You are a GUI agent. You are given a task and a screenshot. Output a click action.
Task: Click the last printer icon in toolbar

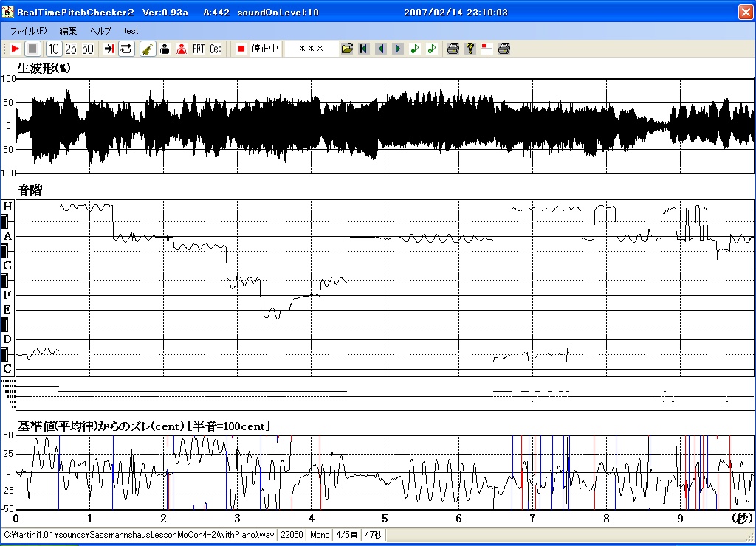click(x=504, y=49)
